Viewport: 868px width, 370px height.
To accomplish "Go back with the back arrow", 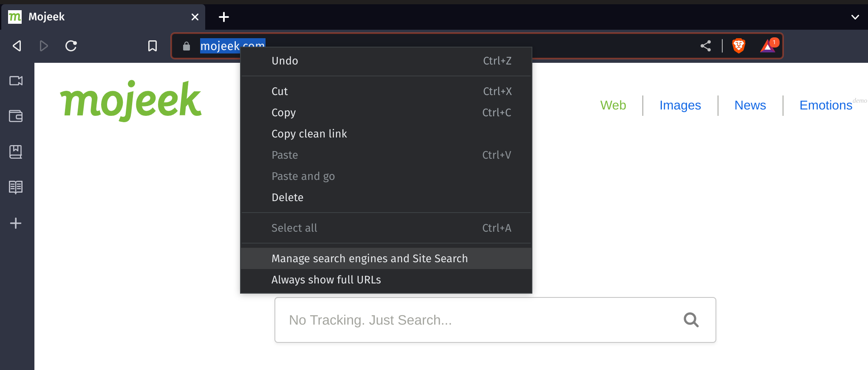I will [x=17, y=46].
